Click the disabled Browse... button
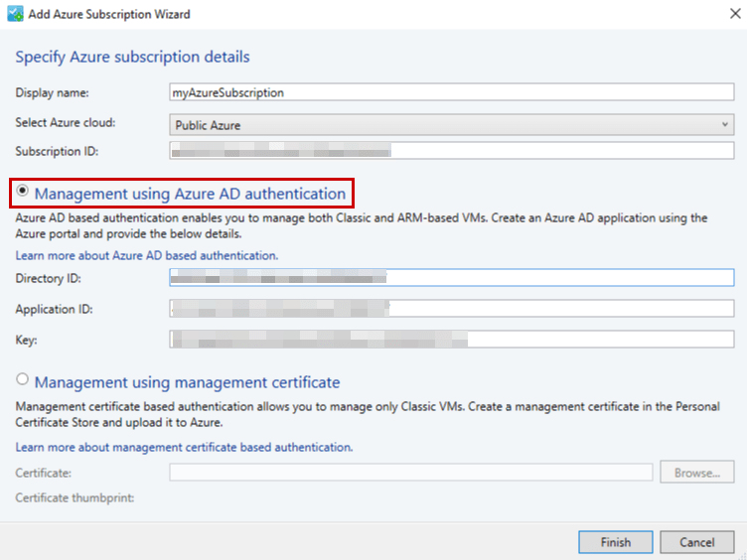Image resolution: width=747 pixels, height=560 pixels. tap(697, 473)
